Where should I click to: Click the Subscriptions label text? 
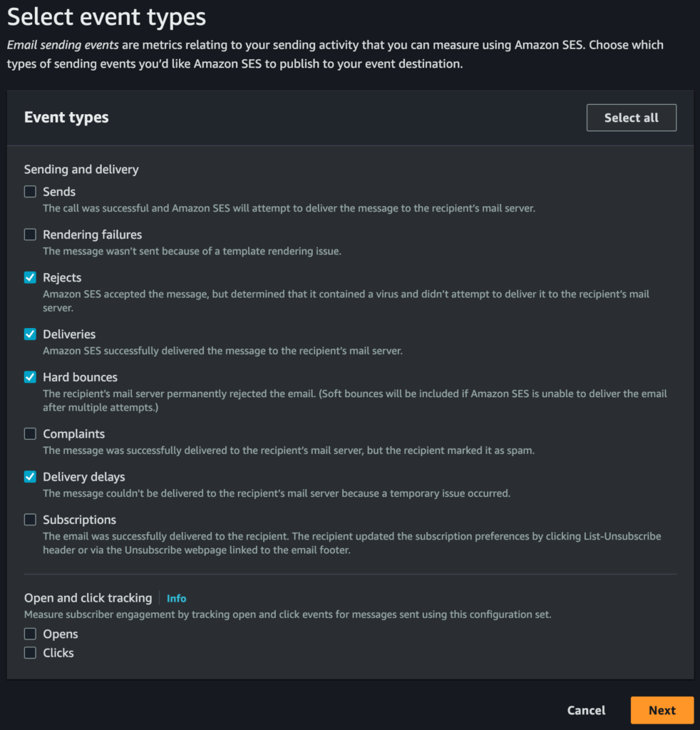pos(79,520)
